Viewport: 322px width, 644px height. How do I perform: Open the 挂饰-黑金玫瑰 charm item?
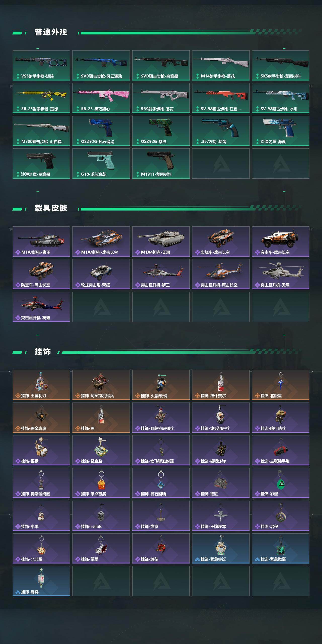(x=41, y=418)
